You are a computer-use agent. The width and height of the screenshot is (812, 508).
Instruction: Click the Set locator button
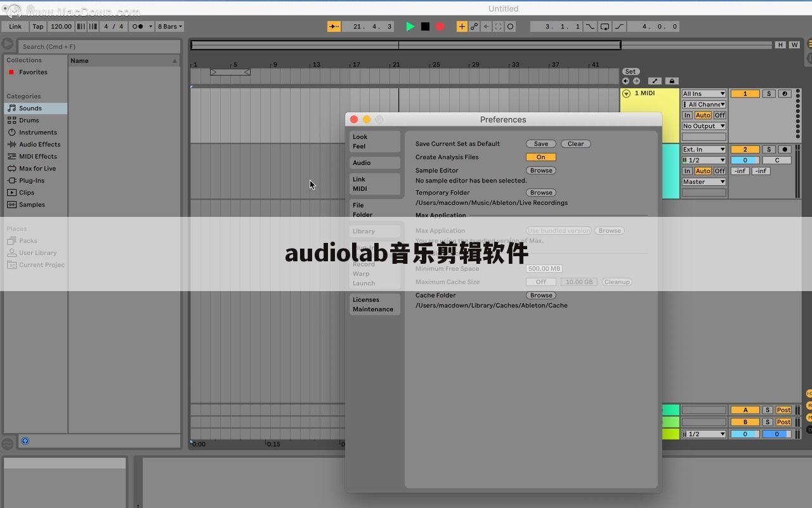[x=631, y=72]
